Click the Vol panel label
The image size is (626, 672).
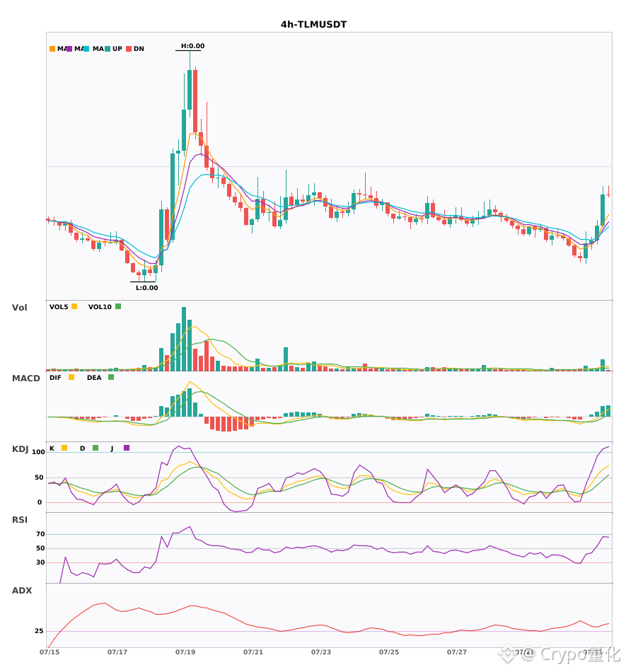(x=19, y=308)
